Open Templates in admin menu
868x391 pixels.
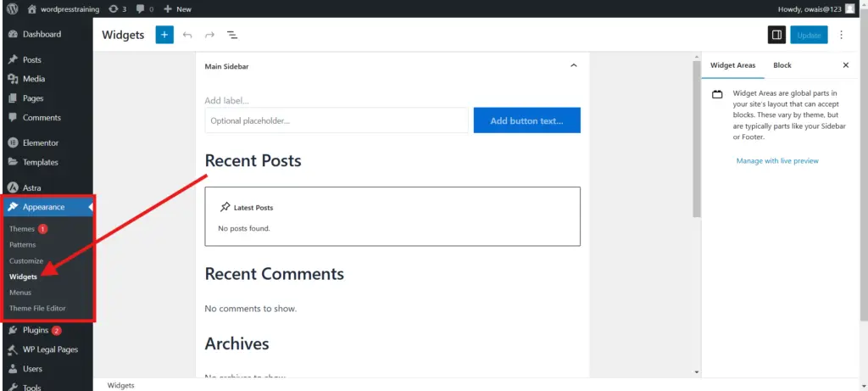(47, 162)
